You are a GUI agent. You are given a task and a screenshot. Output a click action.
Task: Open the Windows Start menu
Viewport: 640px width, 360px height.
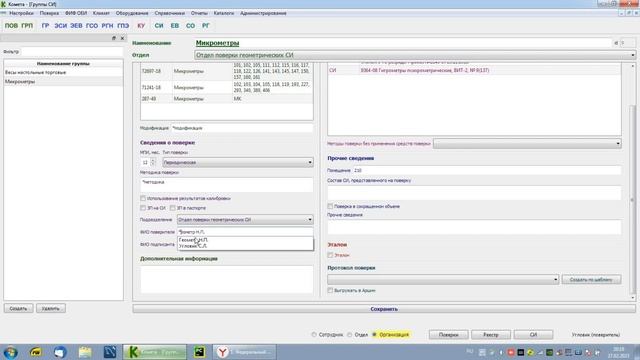coord(10,352)
